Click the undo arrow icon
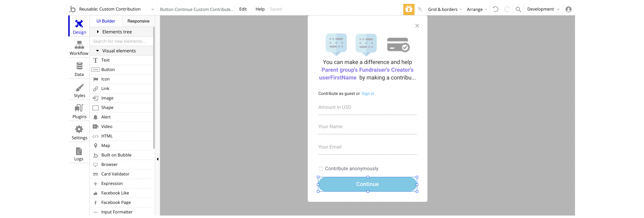The image size is (644, 218). [495, 9]
